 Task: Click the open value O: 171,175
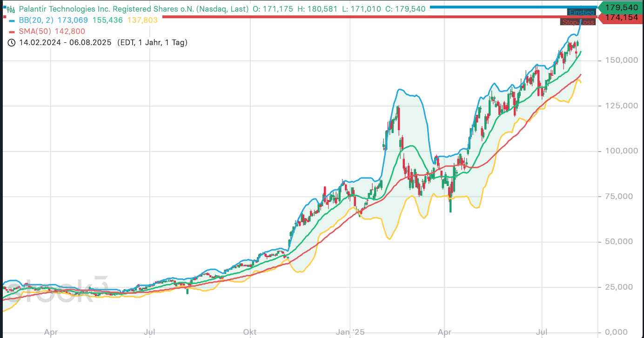(273, 9)
